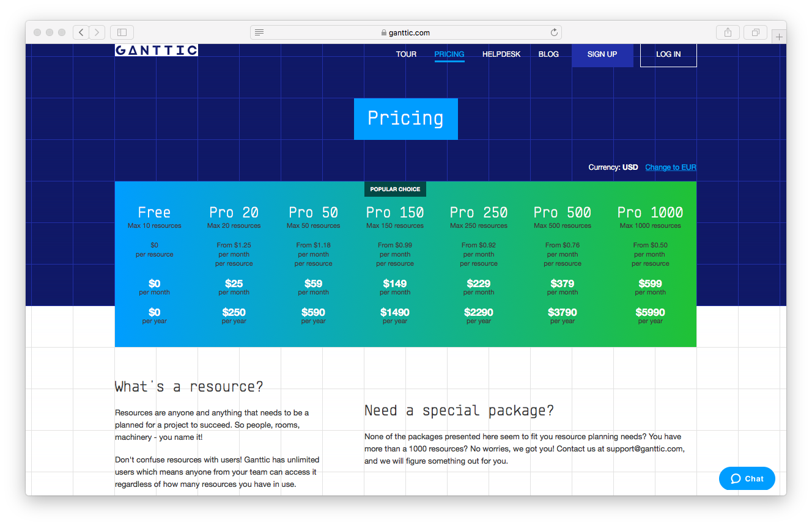Open the Tour page
Screen dimensions: 812x526
click(x=406, y=54)
